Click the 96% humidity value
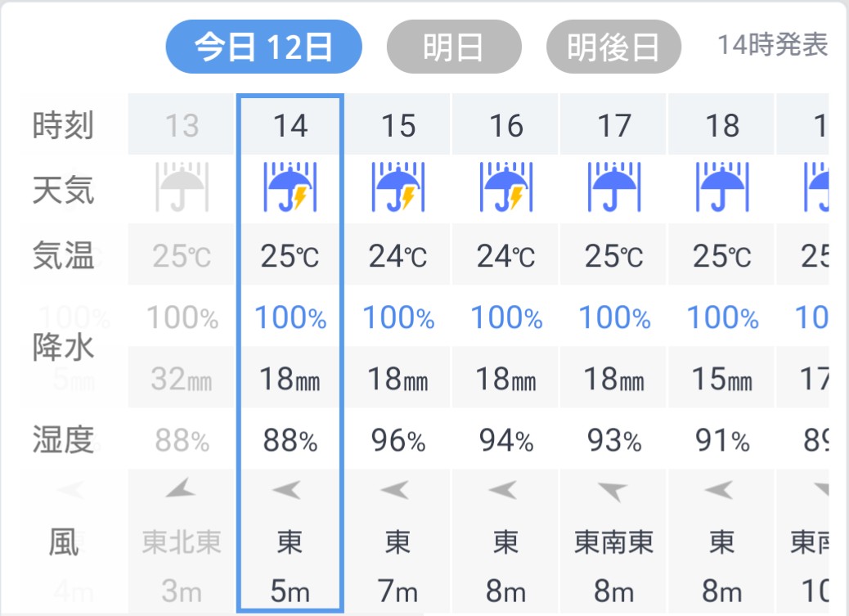 pyautogui.click(x=398, y=442)
